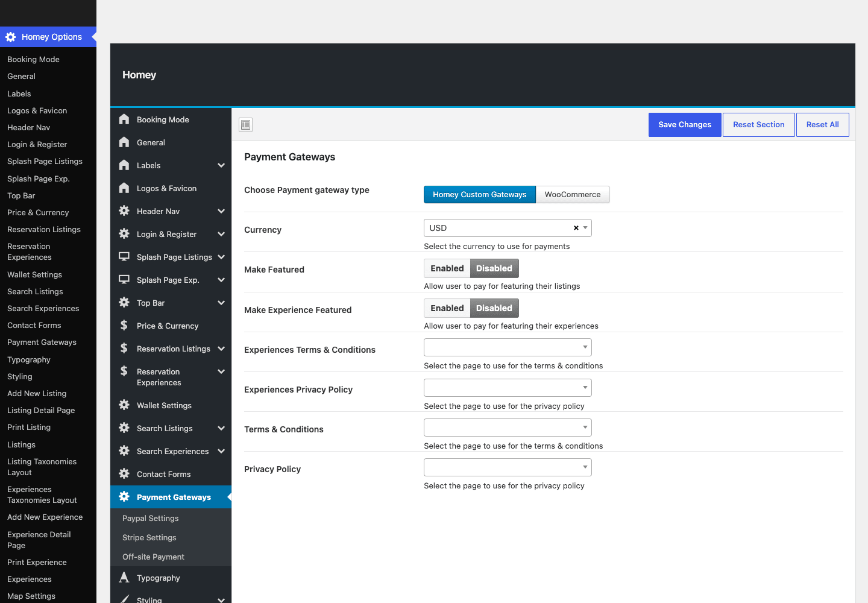Click the Search Listings gear icon
The width and height of the screenshot is (868, 603).
tap(124, 428)
